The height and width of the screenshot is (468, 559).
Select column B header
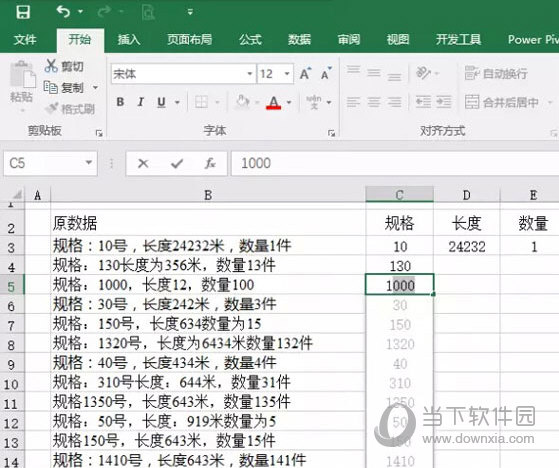[x=208, y=195]
